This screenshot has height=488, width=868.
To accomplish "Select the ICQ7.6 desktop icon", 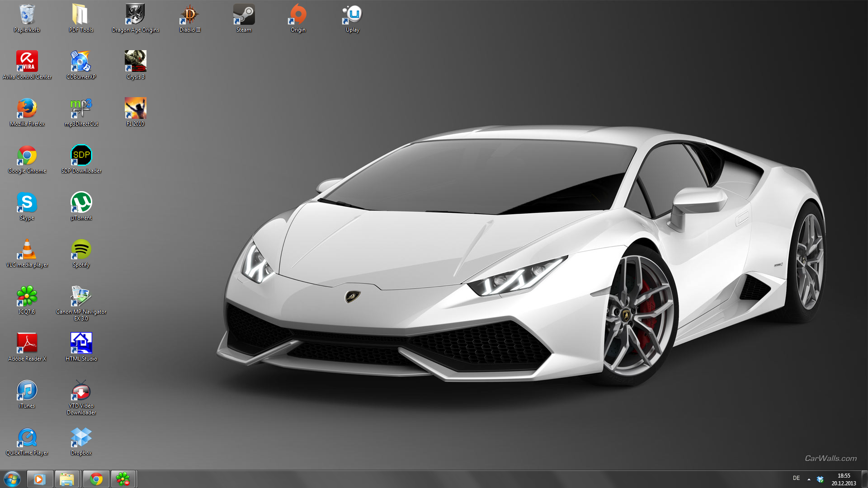I will [x=27, y=300].
